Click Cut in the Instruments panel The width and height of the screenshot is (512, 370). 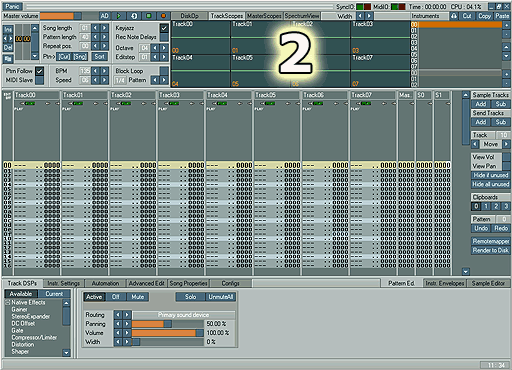pos(467,16)
